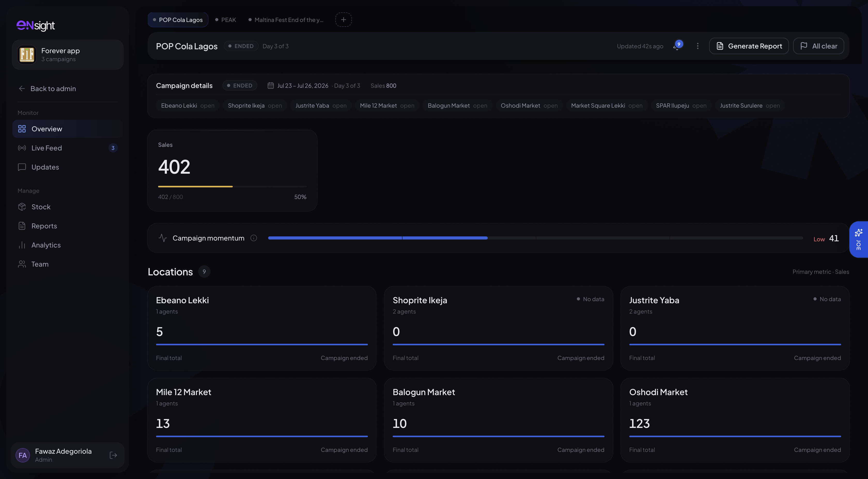Click the campaign momentum info icon

pos(254,238)
